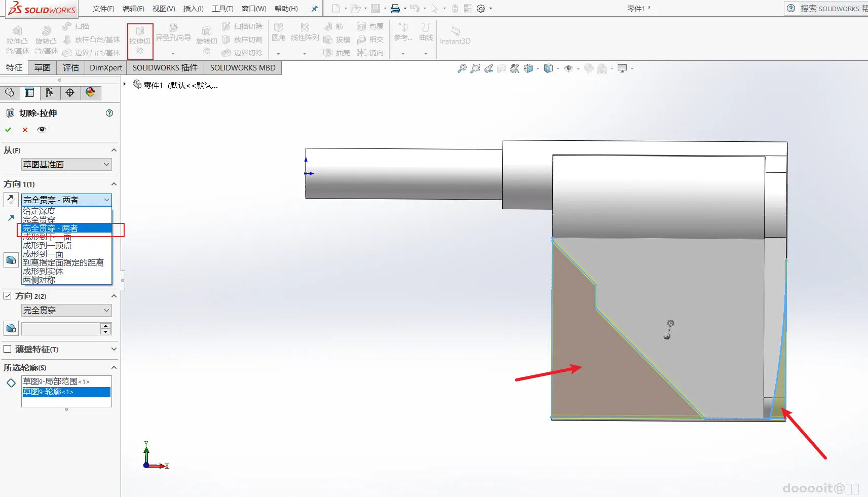Screen dimensions: 868x497
Task: Toggle Instant3D mode
Action: 455,35
